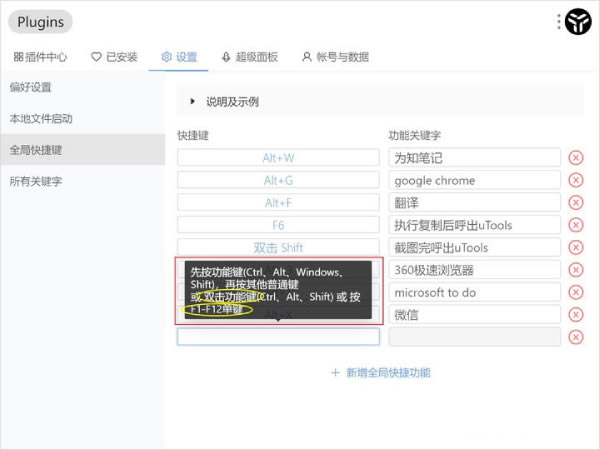Select 偏好设置 in the sidebar
Screen dimensions: 600x450
(x=31, y=87)
